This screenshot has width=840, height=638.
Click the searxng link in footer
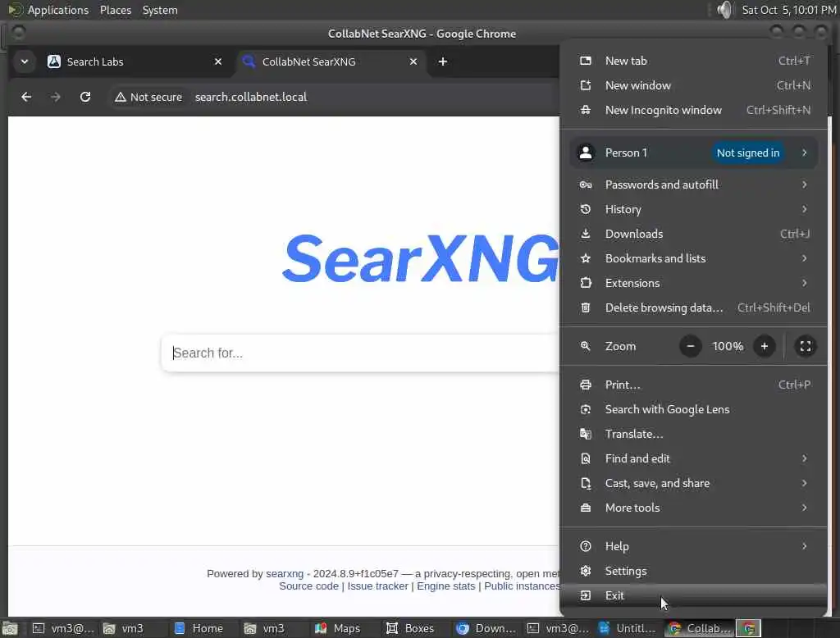[285, 574]
